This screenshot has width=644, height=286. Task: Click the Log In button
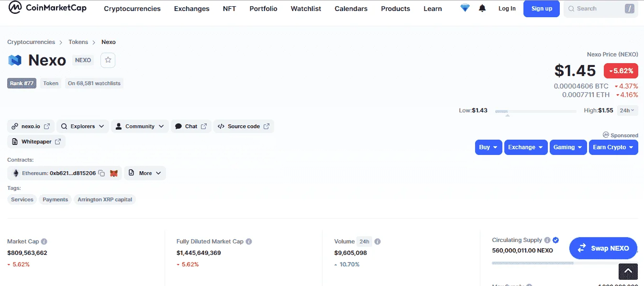(507, 9)
